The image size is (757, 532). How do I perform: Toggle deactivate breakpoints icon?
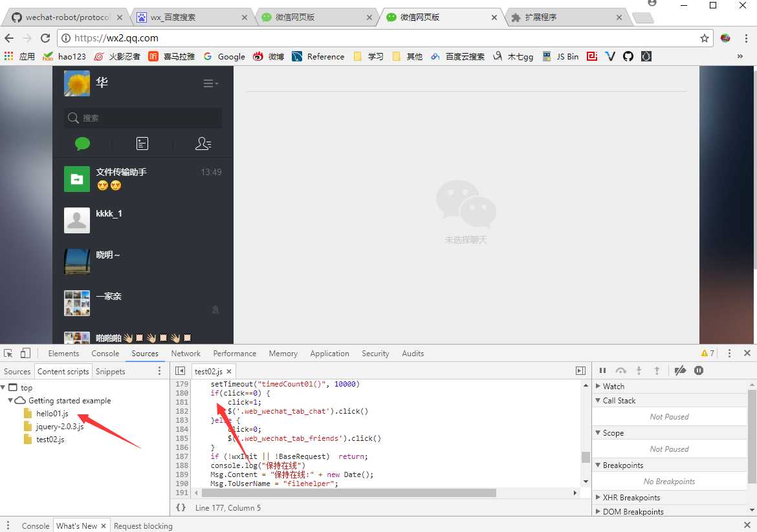pos(680,370)
